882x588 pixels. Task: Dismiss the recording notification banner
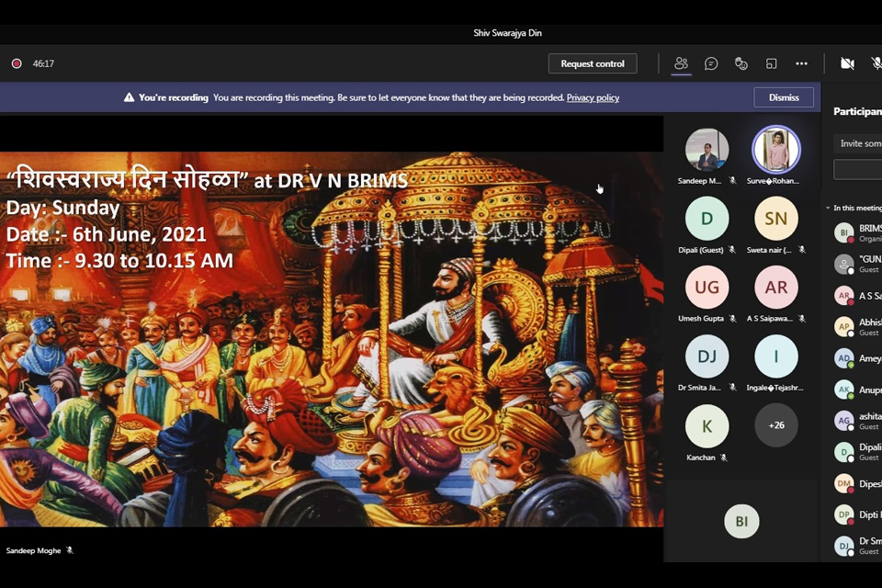tap(784, 97)
